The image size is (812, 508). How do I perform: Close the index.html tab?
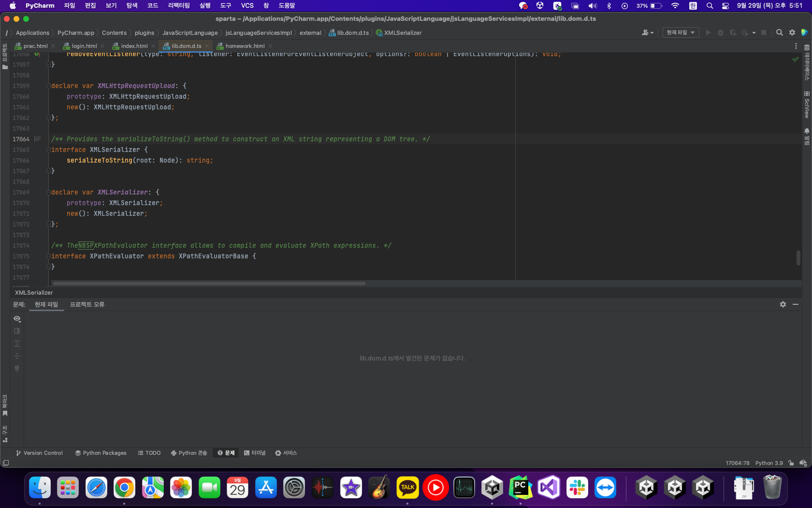click(x=153, y=46)
